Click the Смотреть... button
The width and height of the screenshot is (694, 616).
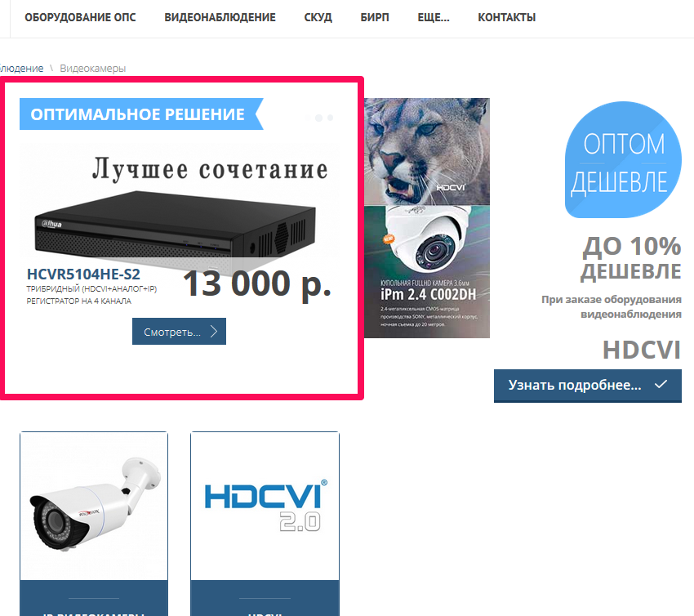[179, 331]
